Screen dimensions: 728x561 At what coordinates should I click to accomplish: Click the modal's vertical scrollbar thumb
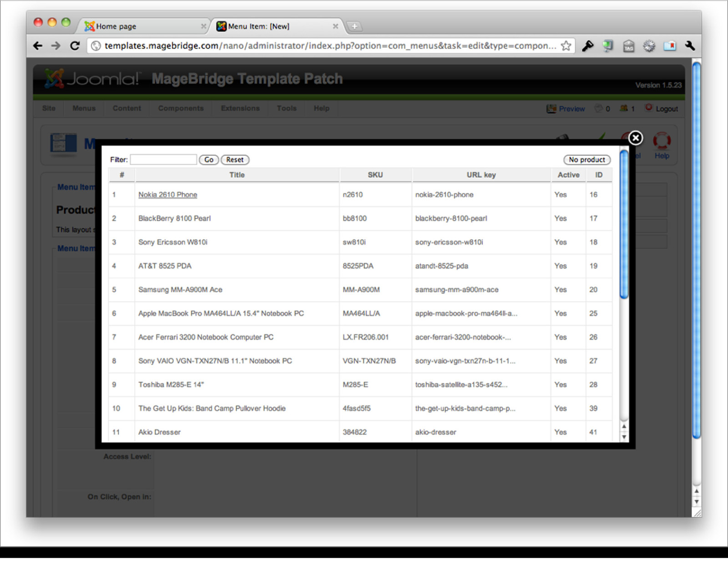[x=624, y=224]
